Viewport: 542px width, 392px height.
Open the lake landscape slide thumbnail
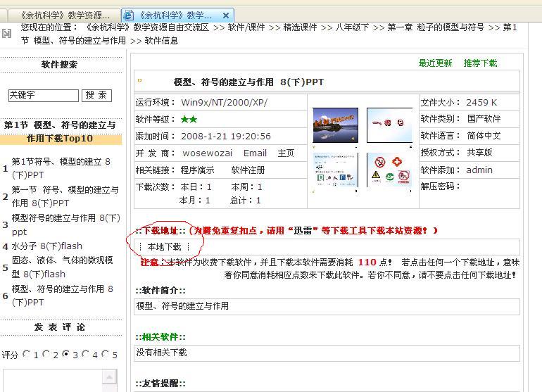[335, 125]
